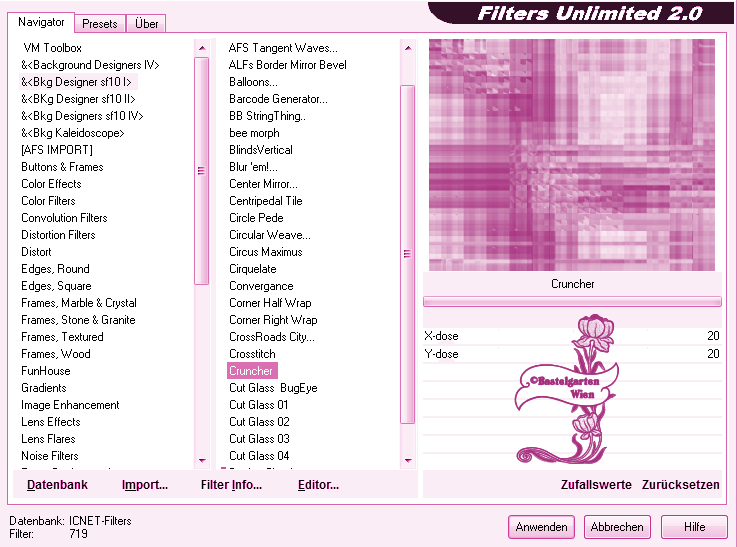Open the Über tab
Viewport: 737px width, 547px height.
click(146, 23)
